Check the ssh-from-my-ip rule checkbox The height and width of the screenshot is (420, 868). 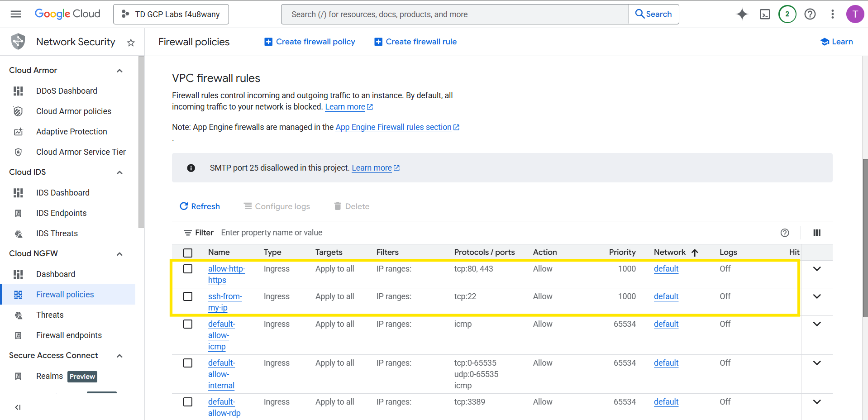[x=188, y=296]
